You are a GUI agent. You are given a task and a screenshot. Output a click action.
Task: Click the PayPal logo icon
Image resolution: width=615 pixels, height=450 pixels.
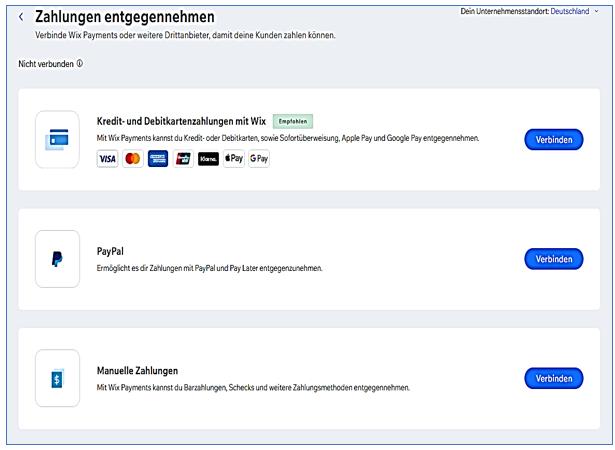(57, 259)
